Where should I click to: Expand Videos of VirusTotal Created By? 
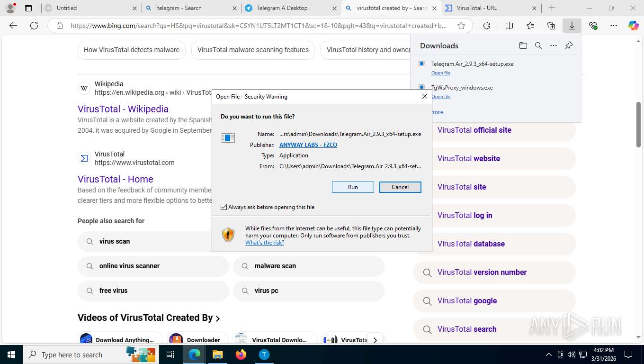pos(149,318)
